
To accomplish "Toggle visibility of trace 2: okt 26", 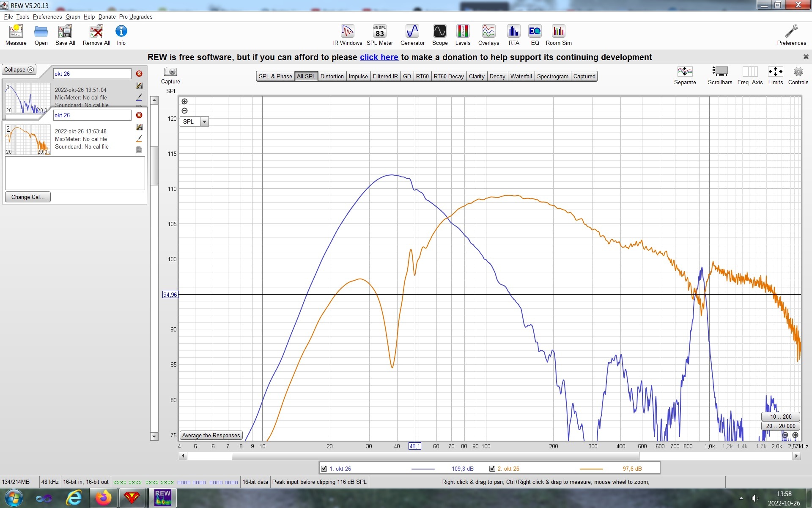I will [492, 469].
